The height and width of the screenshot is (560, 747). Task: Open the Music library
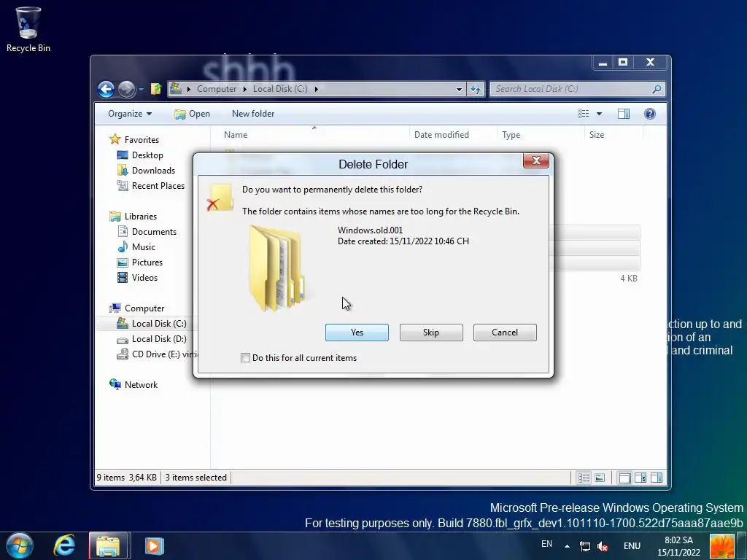click(x=144, y=247)
